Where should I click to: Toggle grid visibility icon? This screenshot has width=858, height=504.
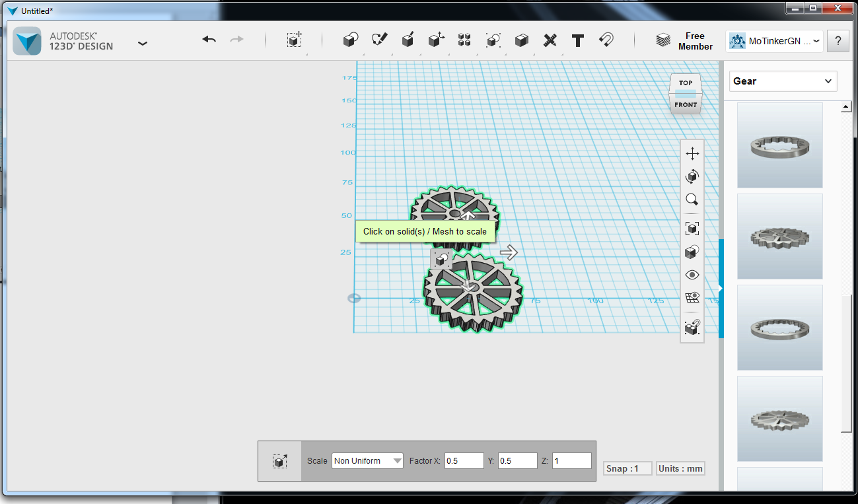pyautogui.click(x=692, y=298)
